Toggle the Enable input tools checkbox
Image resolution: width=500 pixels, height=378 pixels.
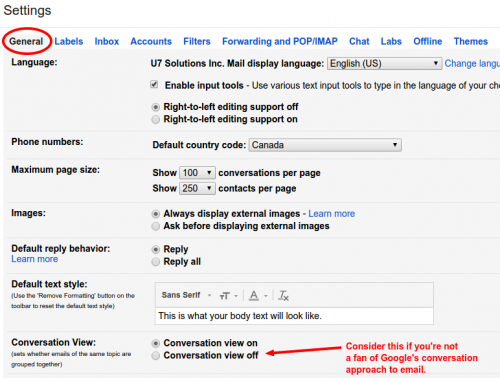coord(154,85)
